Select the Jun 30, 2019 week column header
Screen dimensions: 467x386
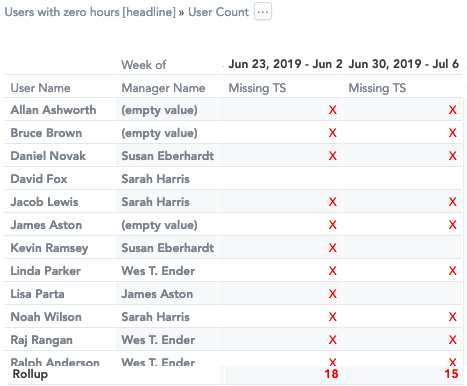[x=404, y=64]
